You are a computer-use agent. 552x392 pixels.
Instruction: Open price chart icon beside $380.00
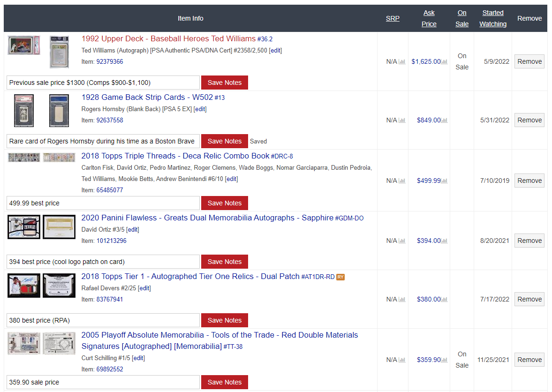pos(444,300)
